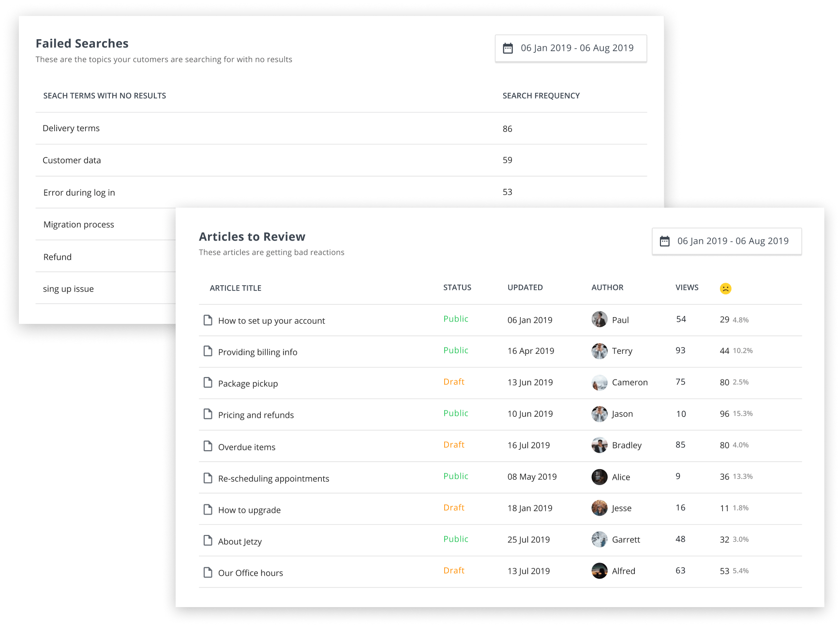This screenshot has width=840, height=625.
Task: Click the document icon beside About Jetzy
Action: (x=208, y=540)
